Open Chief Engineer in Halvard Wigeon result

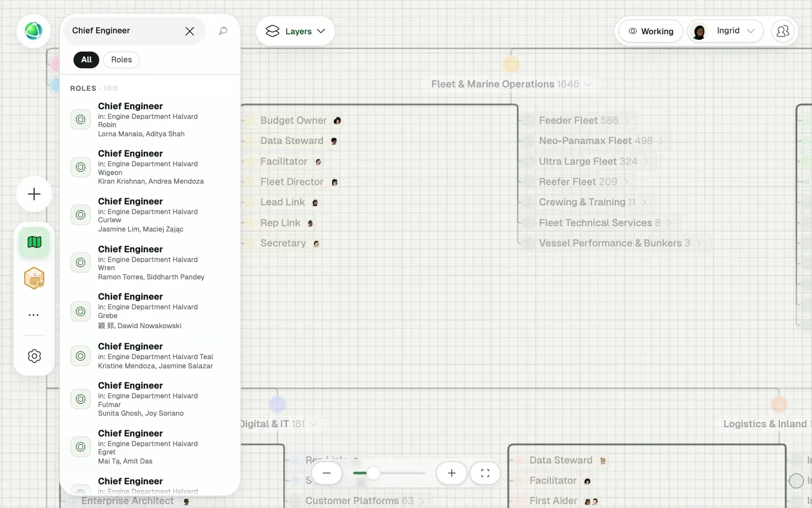pos(150,167)
